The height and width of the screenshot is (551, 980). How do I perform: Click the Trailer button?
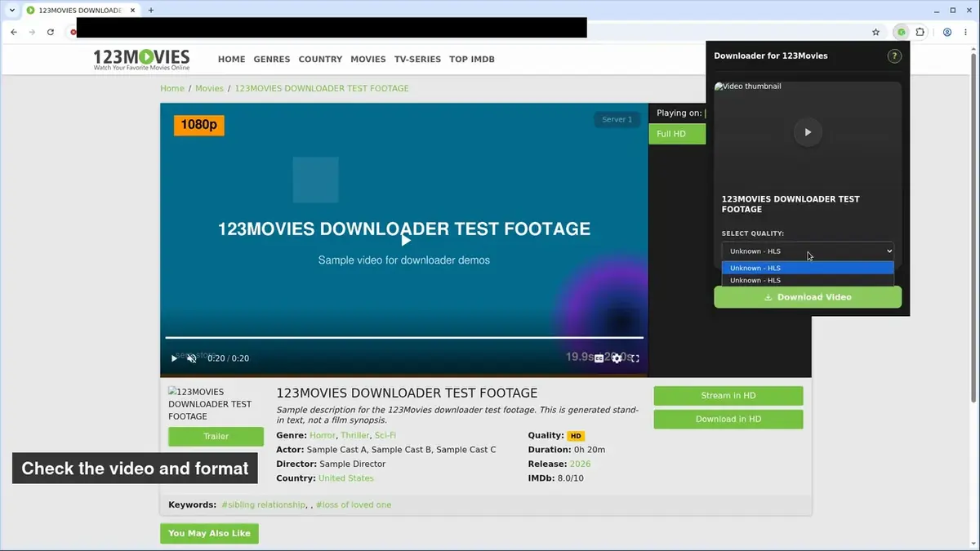click(216, 437)
